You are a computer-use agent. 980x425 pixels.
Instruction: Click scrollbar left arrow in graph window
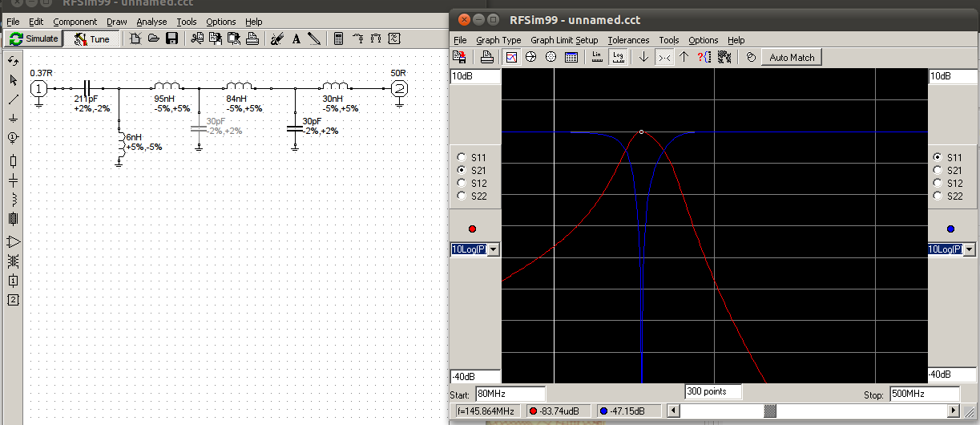click(x=674, y=411)
